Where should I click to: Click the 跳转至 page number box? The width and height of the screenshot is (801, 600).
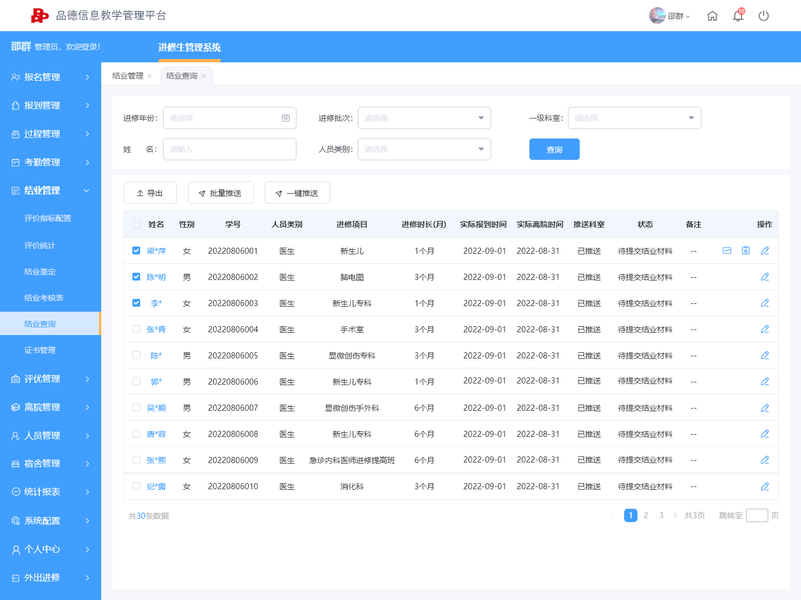757,515
